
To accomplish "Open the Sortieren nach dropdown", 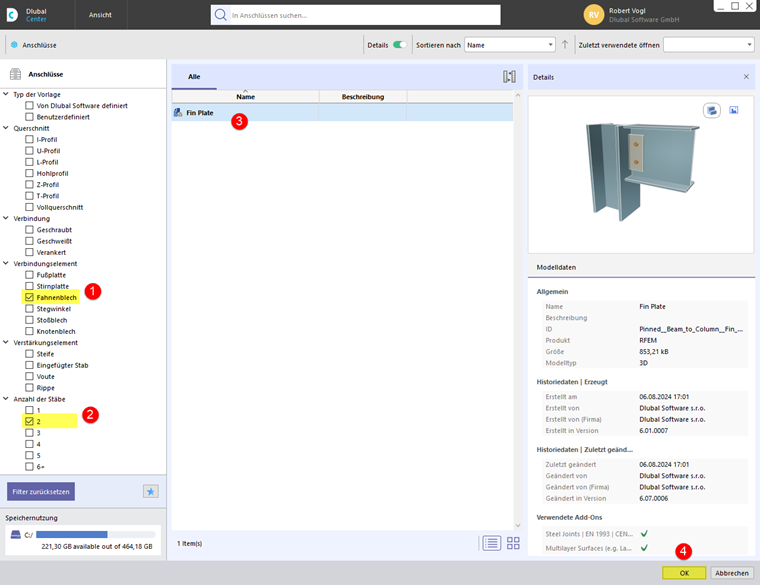I will (509, 45).
